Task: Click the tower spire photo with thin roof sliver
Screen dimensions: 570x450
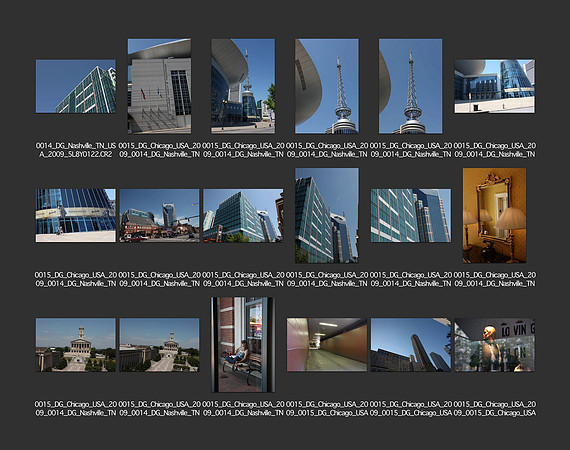Action: (410, 86)
